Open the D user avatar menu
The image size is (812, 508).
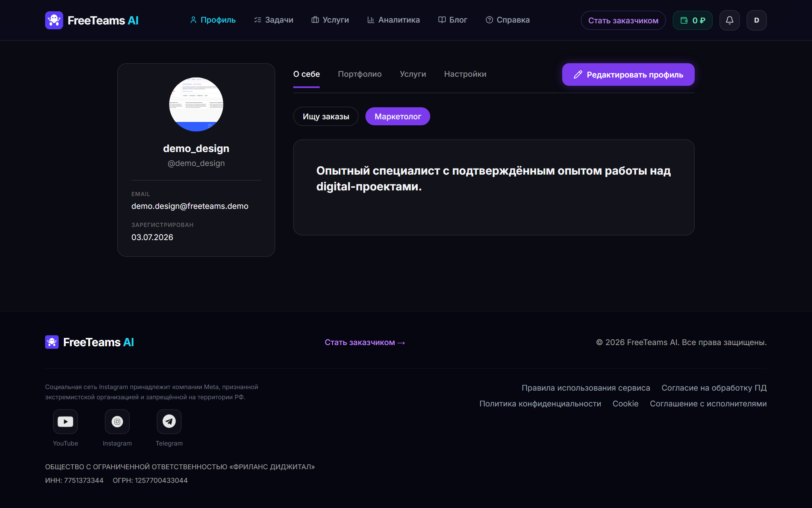[x=756, y=20]
